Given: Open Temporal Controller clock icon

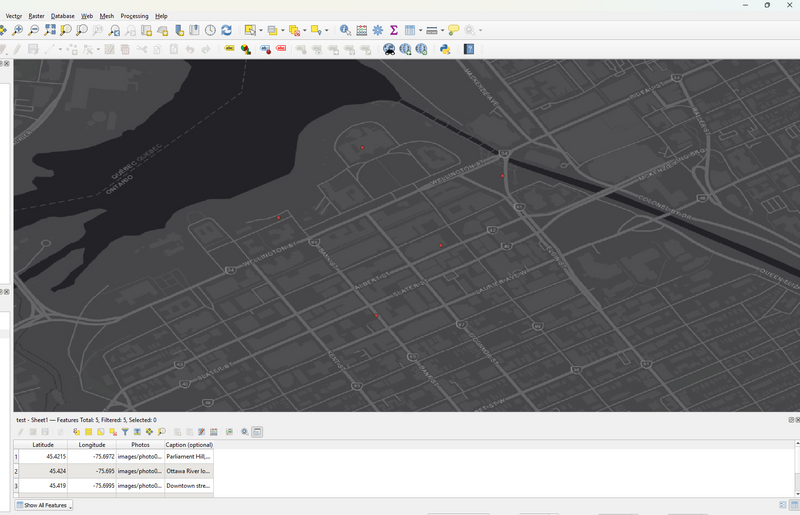Looking at the screenshot, I should coord(210,31).
